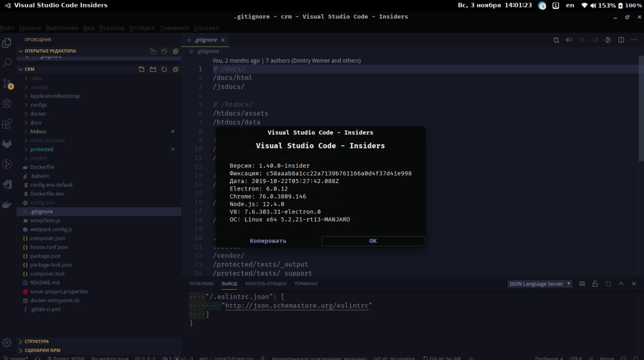Switch to the ТЕРМИНАЛ panel tab

(306, 284)
